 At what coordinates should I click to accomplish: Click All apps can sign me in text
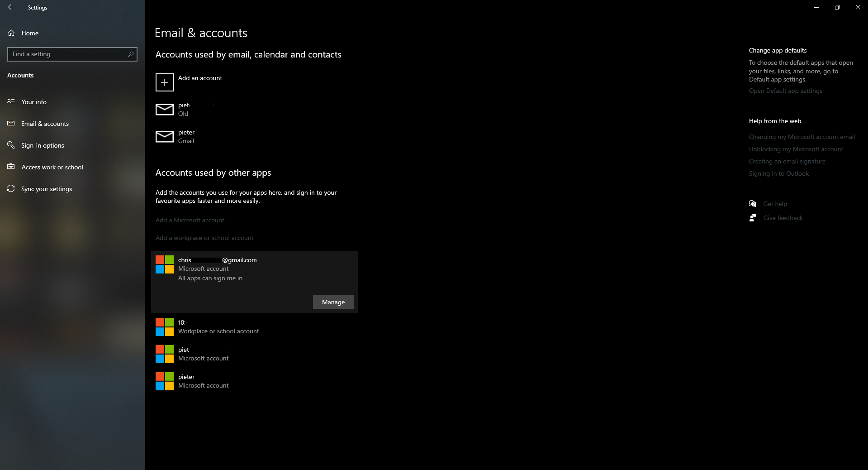[210, 278]
